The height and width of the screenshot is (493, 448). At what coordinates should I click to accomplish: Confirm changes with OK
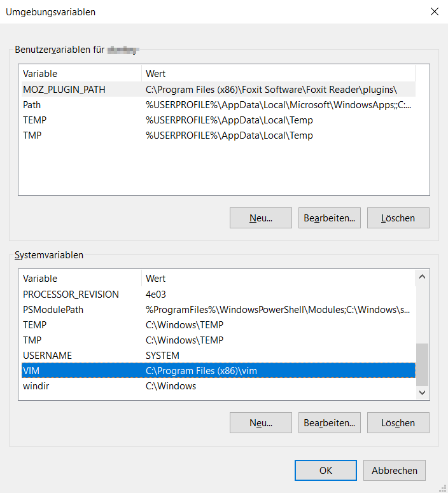pos(326,470)
